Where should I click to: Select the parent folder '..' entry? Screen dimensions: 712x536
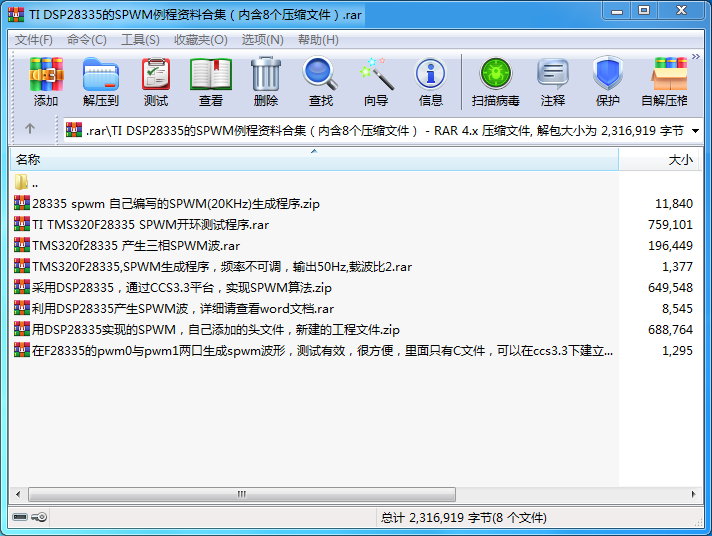pyautogui.click(x=26, y=183)
